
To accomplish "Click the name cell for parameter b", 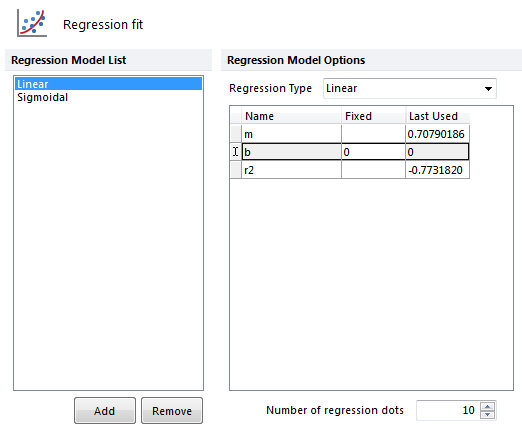I will [x=291, y=152].
